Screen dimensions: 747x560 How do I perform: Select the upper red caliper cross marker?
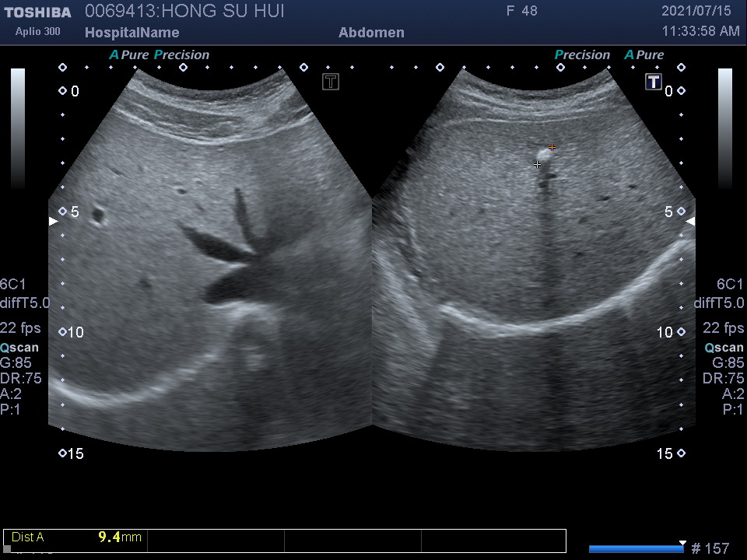(552, 147)
